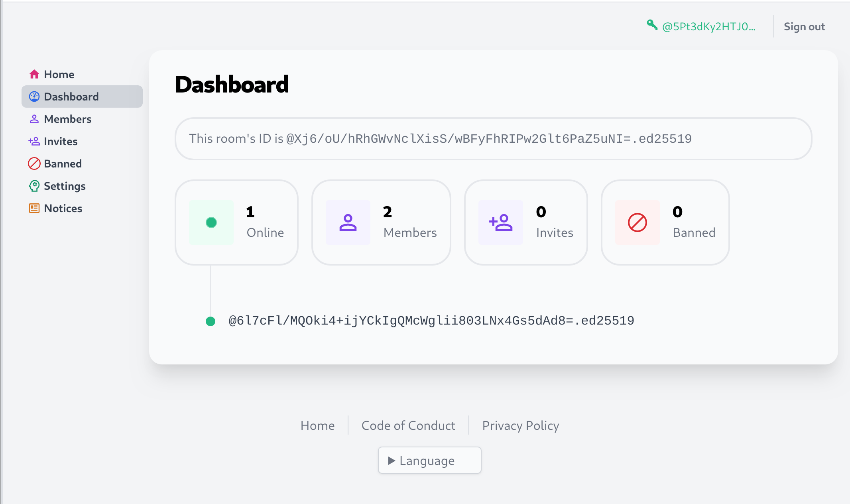This screenshot has width=850, height=504.
Task: Click the truncated user ID @5Pt3dKy2HTJ0
Action: click(708, 26)
